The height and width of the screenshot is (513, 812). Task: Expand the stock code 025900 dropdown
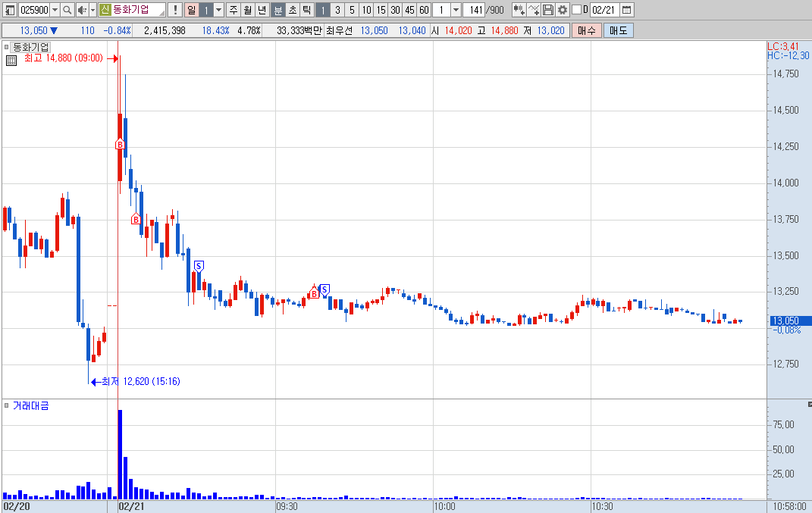(55, 10)
